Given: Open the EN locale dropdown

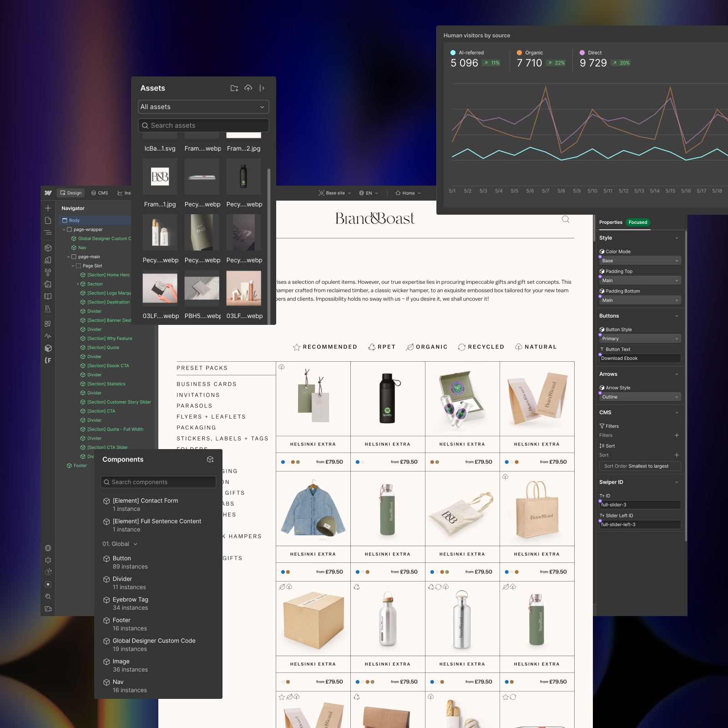Looking at the screenshot, I should (x=368, y=193).
